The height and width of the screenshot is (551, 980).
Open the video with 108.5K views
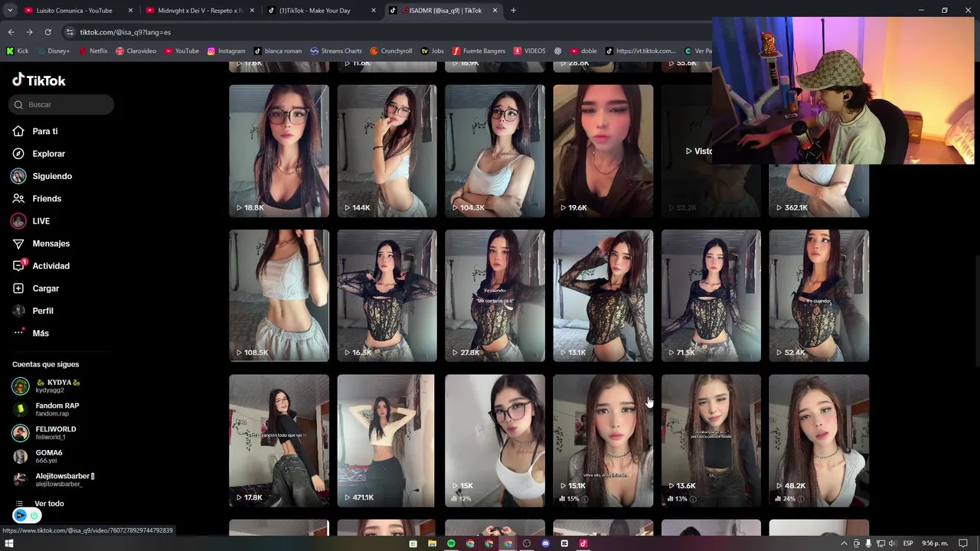[279, 295]
